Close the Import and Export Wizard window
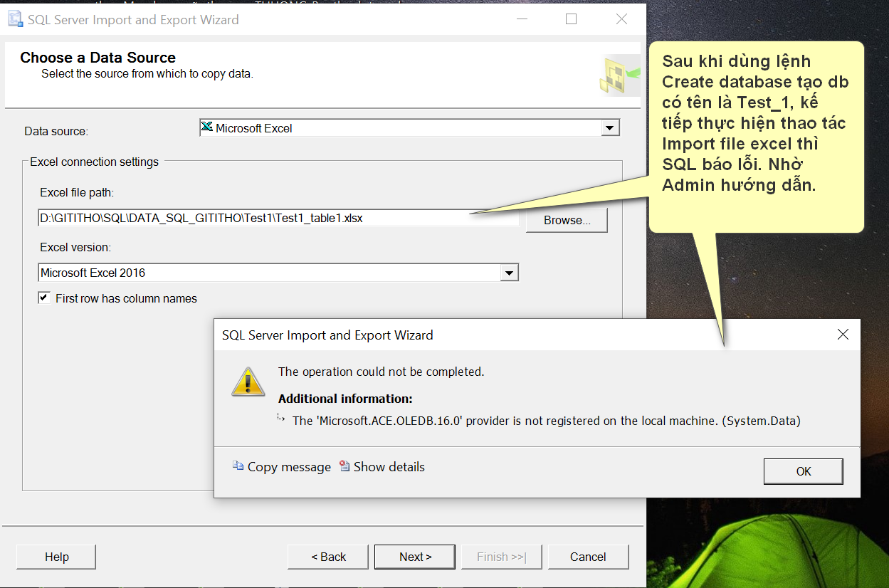The width and height of the screenshot is (889, 588). pos(621,19)
